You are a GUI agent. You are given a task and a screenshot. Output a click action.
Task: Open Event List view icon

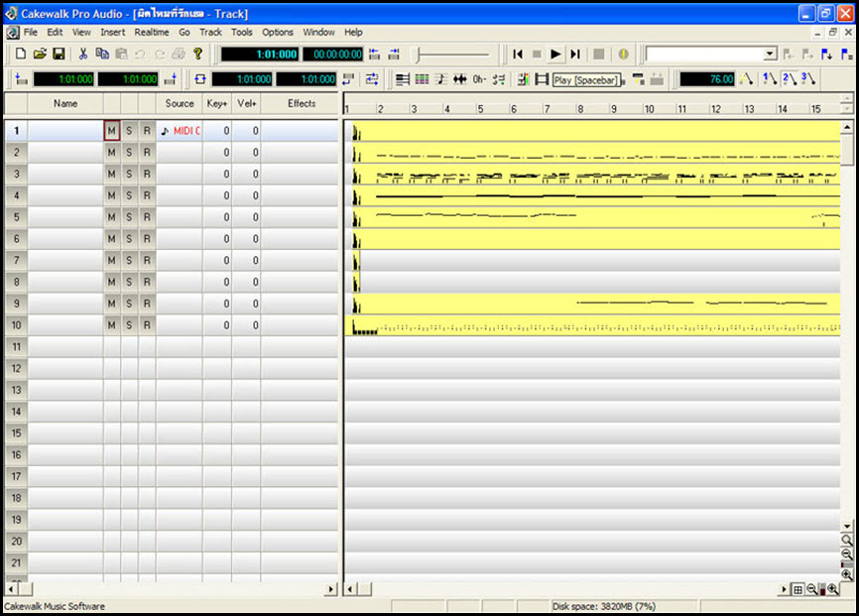point(422,79)
